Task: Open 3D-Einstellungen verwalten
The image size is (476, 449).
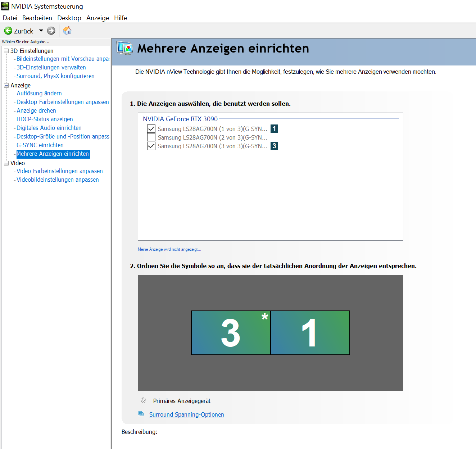Action: click(51, 67)
